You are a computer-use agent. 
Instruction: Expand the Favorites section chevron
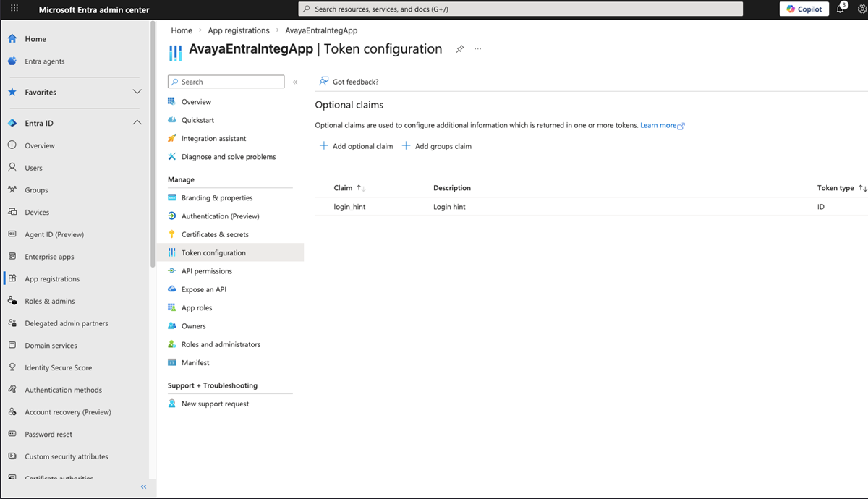(x=137, y=92)
